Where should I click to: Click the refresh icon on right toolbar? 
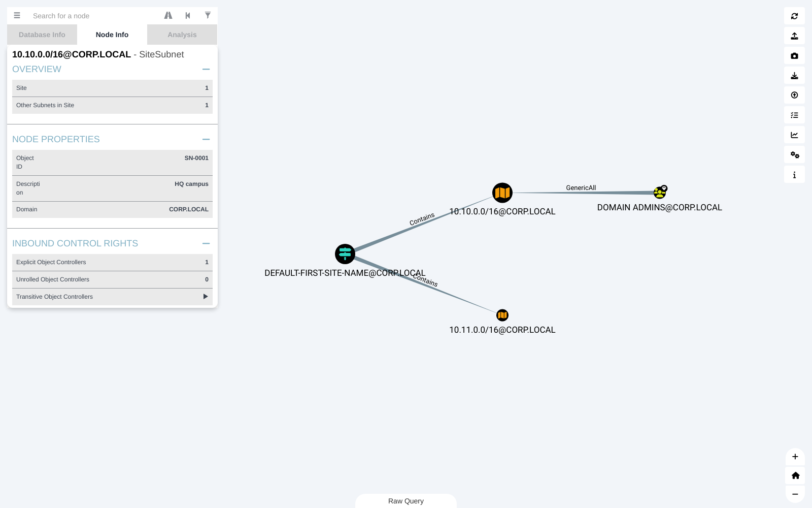(794, 16)
